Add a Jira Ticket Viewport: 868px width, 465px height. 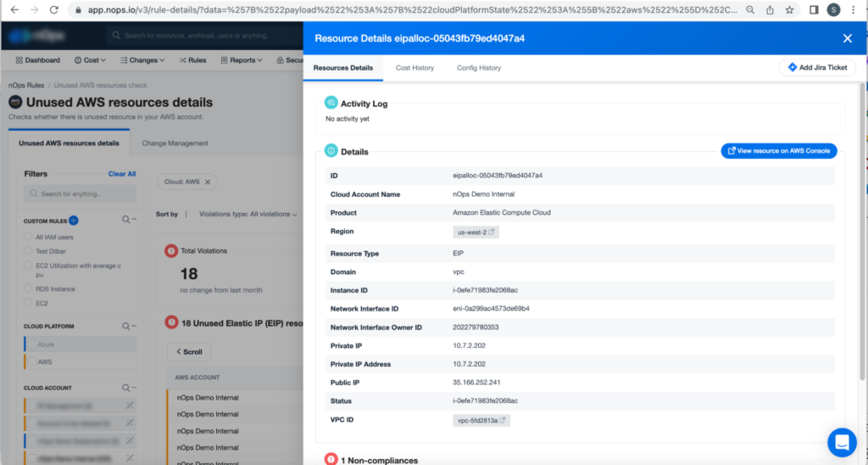coord(817,68)
